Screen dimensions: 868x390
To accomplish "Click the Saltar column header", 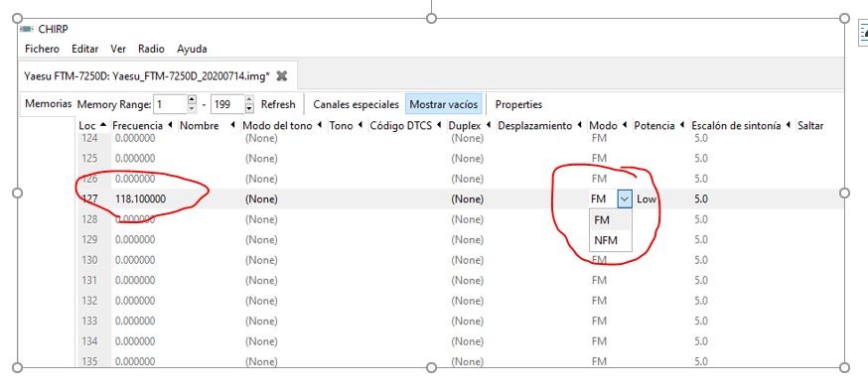I will point(810,126).
